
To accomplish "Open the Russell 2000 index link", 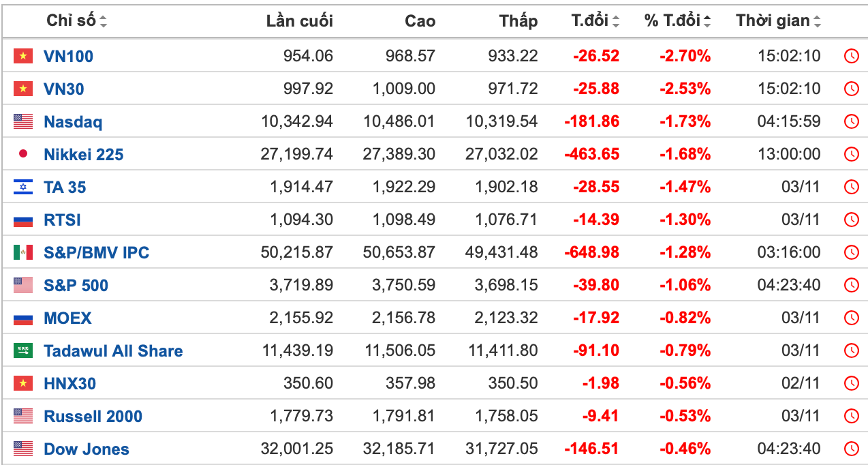I will 93,416.
